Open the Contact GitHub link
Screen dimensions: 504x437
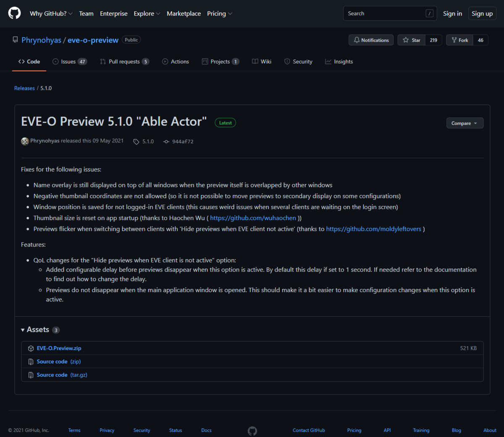tap(309, 430)
